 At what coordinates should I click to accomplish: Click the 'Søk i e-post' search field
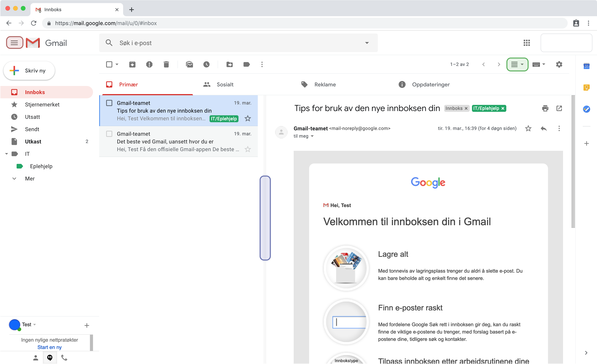coord(238,43)
